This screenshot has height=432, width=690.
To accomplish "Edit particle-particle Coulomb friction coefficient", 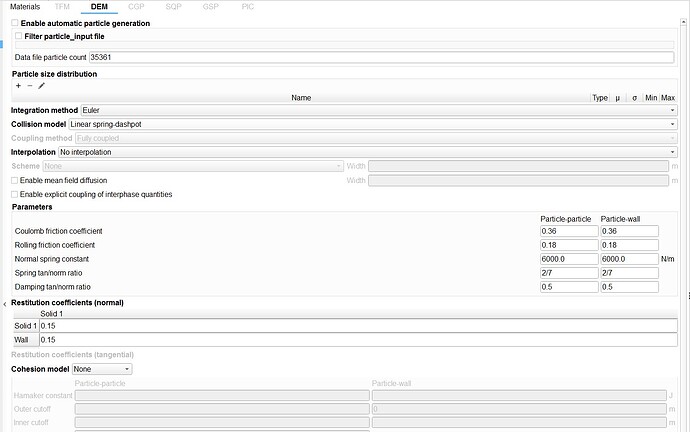I will point(569,231).
